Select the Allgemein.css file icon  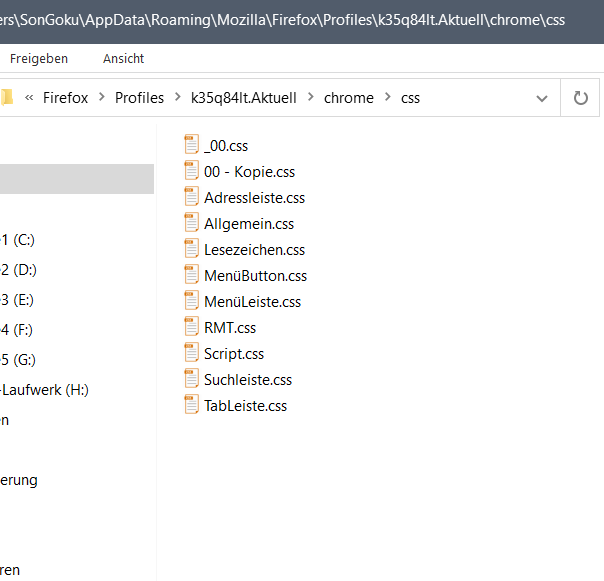pyautogui.click(x=192, y=223)
